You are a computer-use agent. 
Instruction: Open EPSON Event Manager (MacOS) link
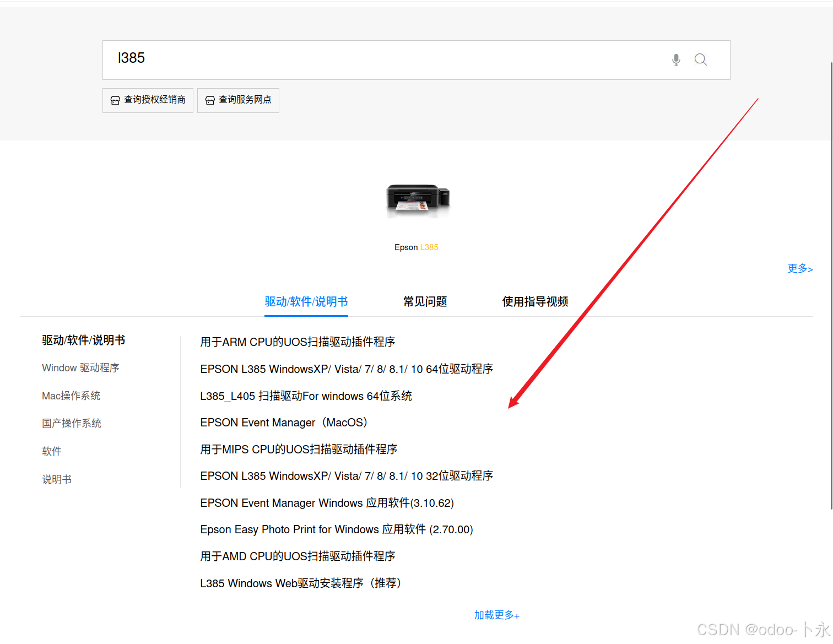tap(284, 423)
